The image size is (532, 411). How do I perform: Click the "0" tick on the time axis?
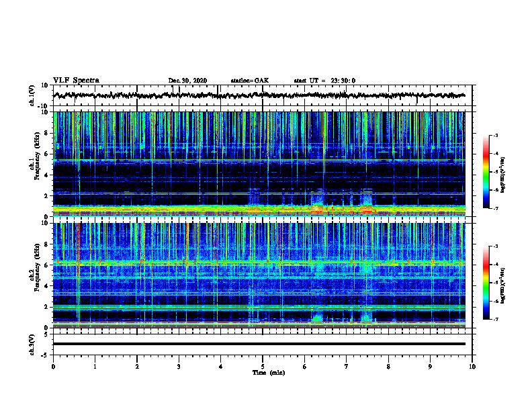tap(53, 367)
